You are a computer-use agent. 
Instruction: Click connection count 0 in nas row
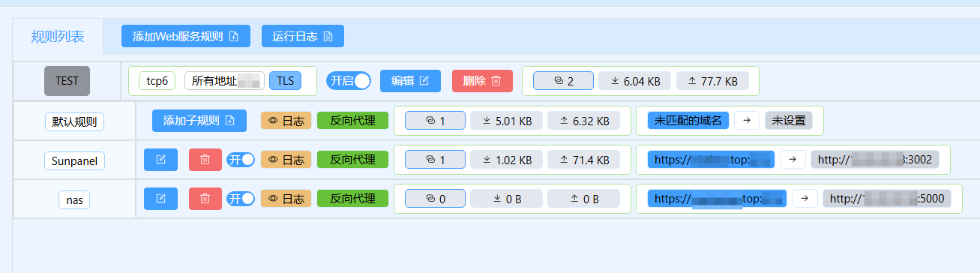point(435,199)
